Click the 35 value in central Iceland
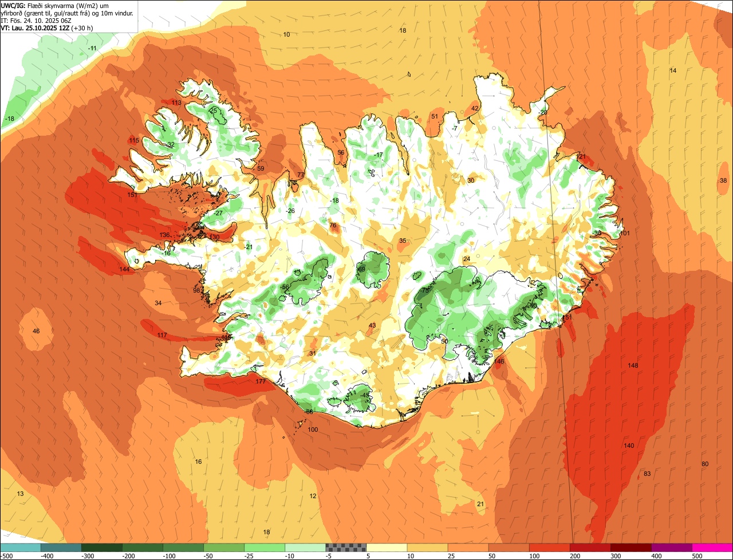 pos(403,240)
